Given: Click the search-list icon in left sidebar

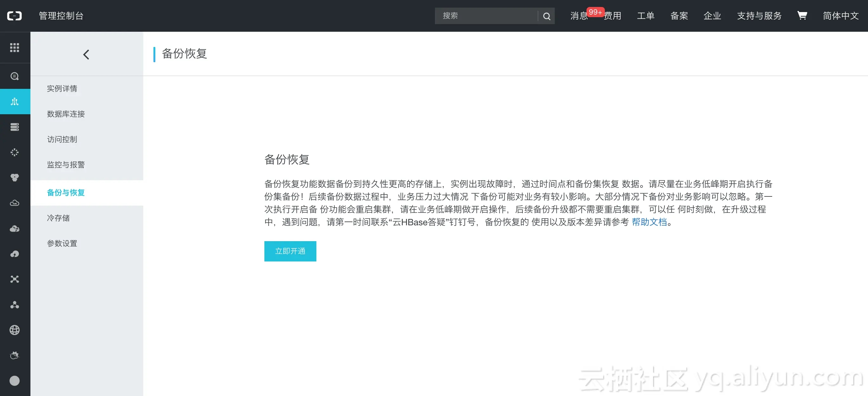Looking at the screenshot, I should (15, 76).
